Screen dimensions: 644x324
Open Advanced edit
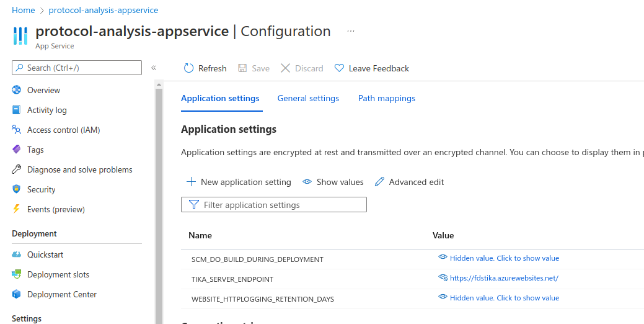[x=410, y=182]
